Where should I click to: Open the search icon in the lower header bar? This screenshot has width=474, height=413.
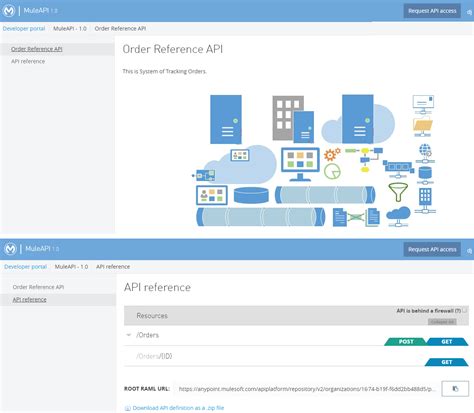(x=469, y=251)
